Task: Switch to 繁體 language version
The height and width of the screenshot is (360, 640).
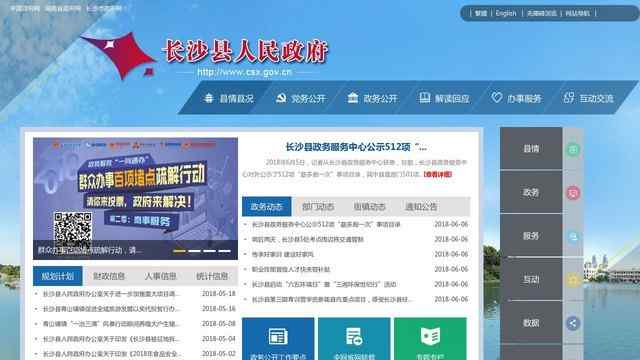Action: coord(481,13)
